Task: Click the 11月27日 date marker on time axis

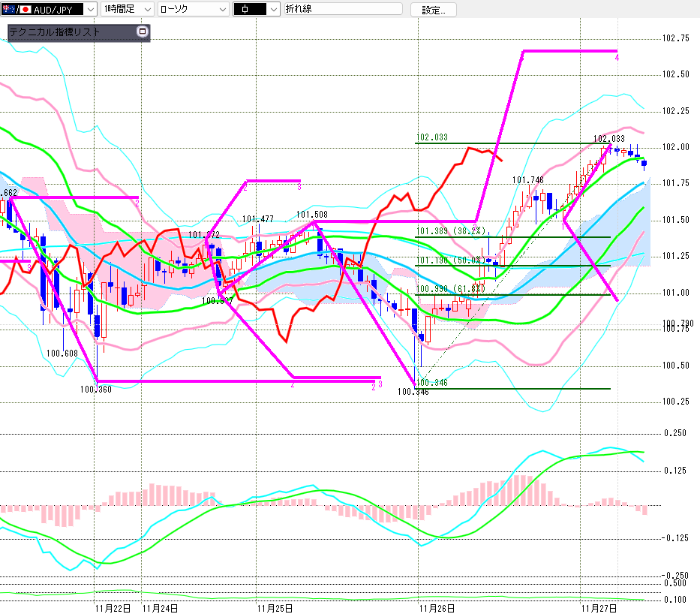Action: 599,606
